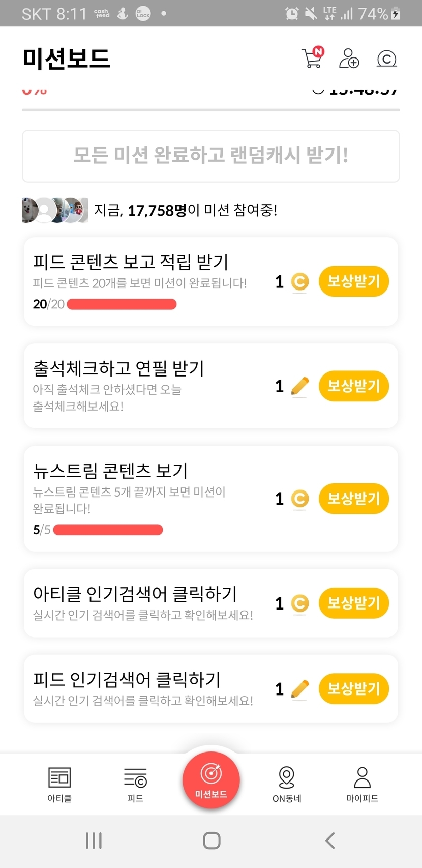
Task: Go to the ON동네 tab
Action: coord(287,784)
